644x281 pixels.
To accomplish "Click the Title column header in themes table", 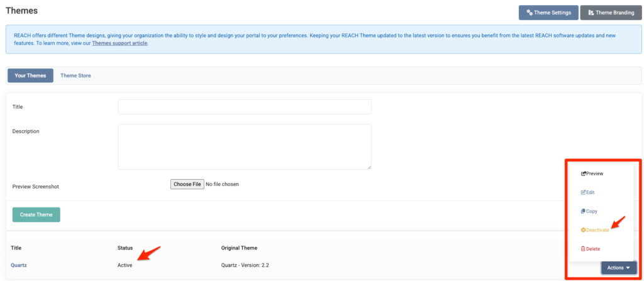I will (x=16, y=248).
